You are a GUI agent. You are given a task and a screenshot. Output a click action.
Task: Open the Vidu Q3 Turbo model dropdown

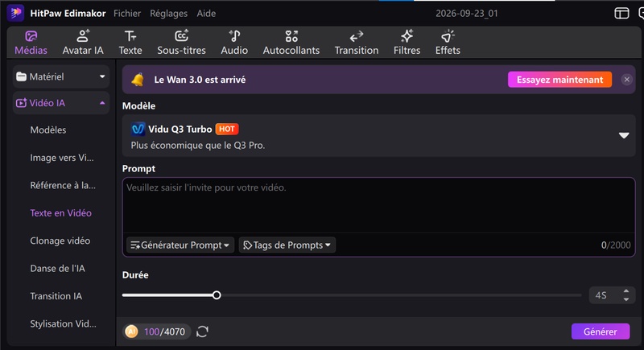click(x=378, y=135)
